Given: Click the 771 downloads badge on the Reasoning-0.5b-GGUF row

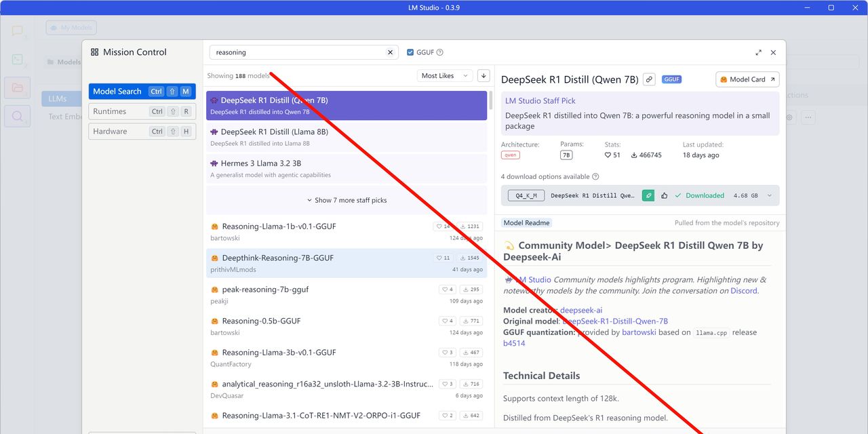Looking at the screenshot, I should click(471, 321).
